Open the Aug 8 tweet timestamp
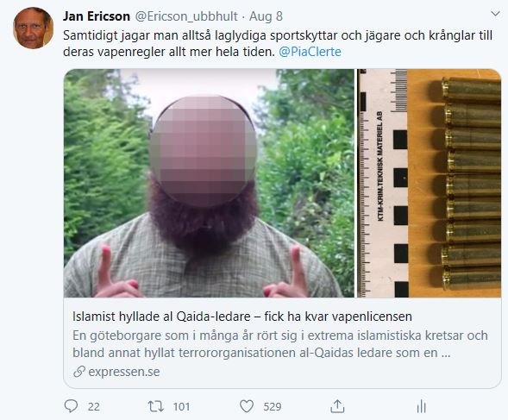The image size is (508, 420). coord(266,16)
